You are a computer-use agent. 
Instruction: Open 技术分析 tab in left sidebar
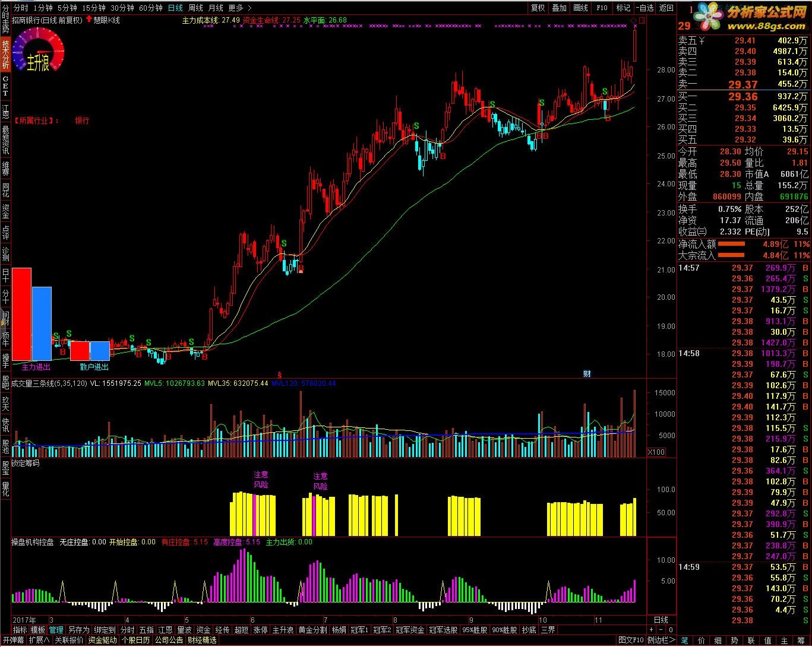(5, 54)
